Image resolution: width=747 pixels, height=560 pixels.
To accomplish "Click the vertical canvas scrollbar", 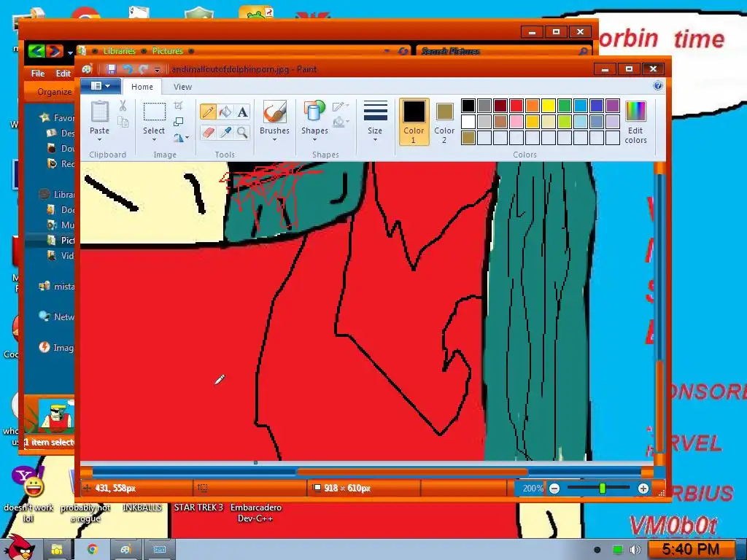I will click(659, 314).
